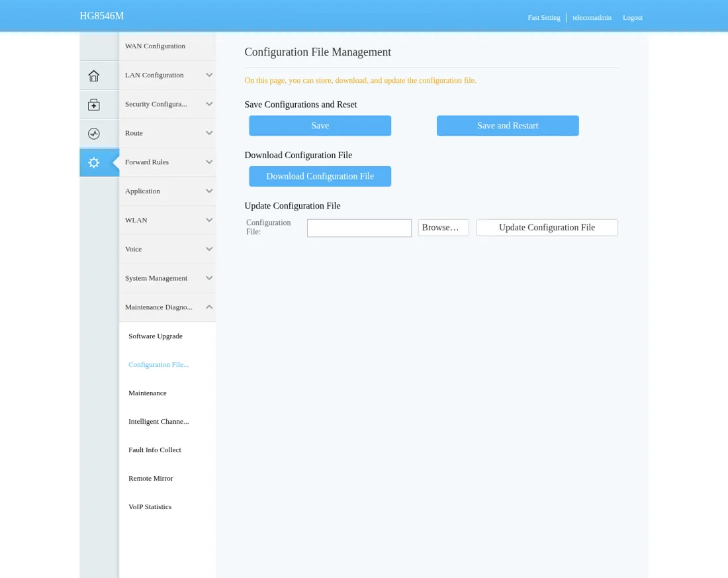Viewport: 728px width, 578px height.
Task: Click the Application menu label
Action: tap(142, 191)
